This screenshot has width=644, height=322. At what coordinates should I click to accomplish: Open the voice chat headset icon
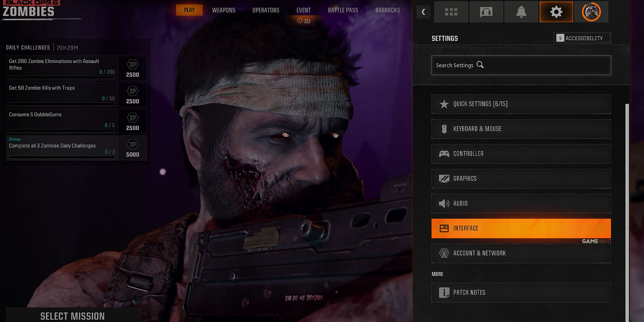coord(486,12)
